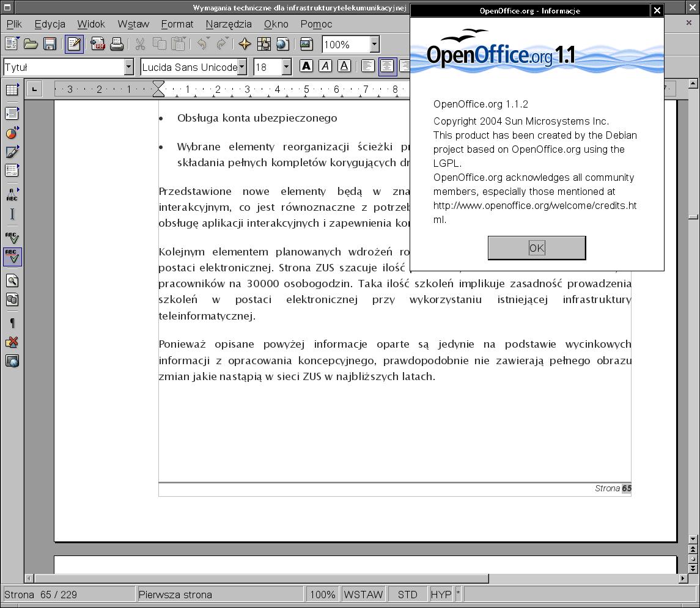700x608 pixels.
Task: Click the 100% zoom in status bar
Action: tap(322, 595)
